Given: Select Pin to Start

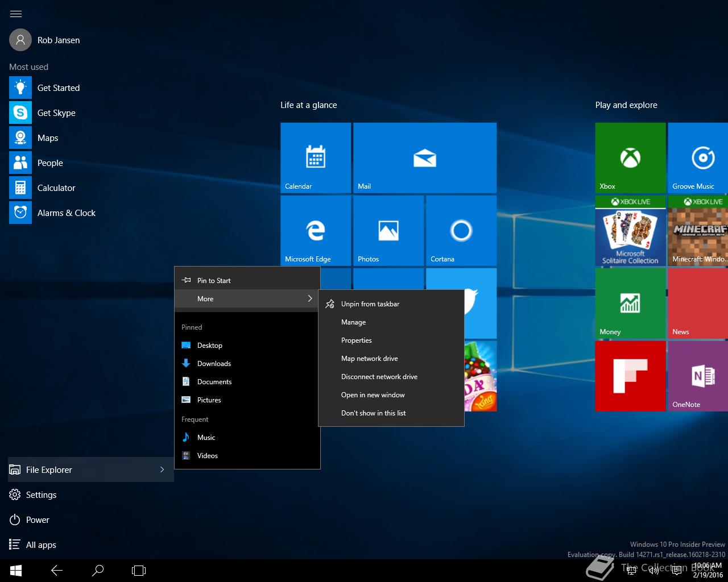Looking at the screenshot, I should click(247, 280).
